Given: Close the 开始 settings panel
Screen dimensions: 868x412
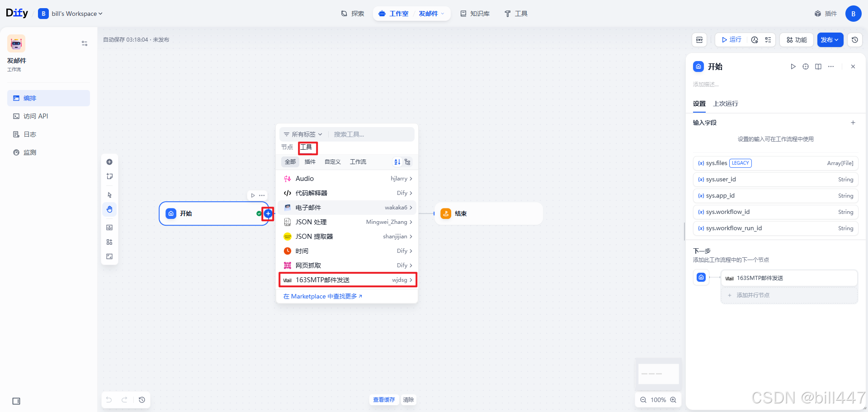Looking at the screenshot, I should point(853,66).
